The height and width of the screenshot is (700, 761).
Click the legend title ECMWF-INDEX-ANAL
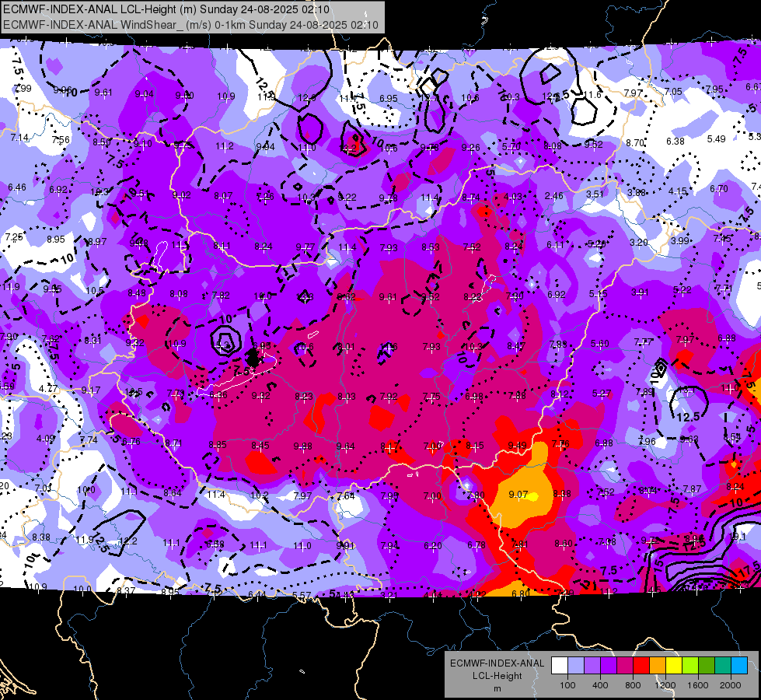497,663
